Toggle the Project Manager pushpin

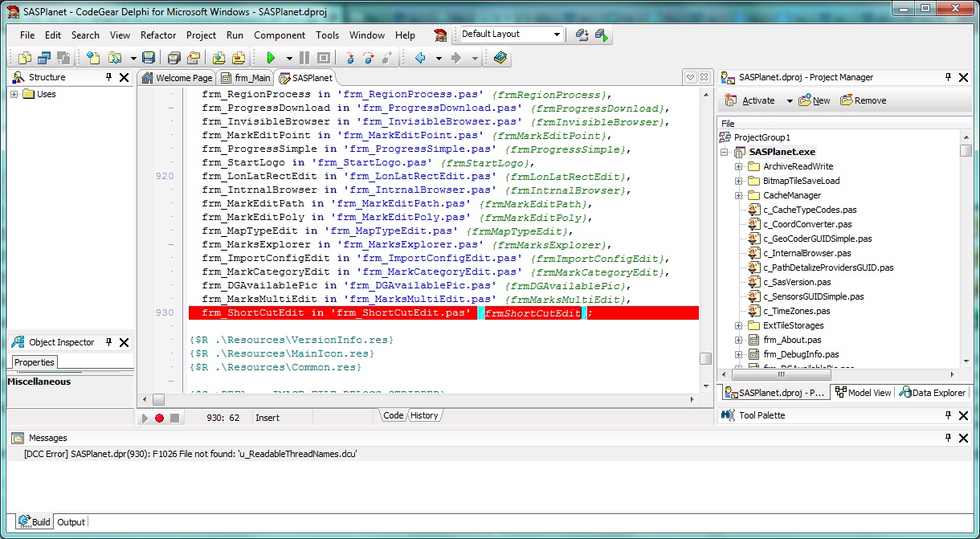pos(948,77)
